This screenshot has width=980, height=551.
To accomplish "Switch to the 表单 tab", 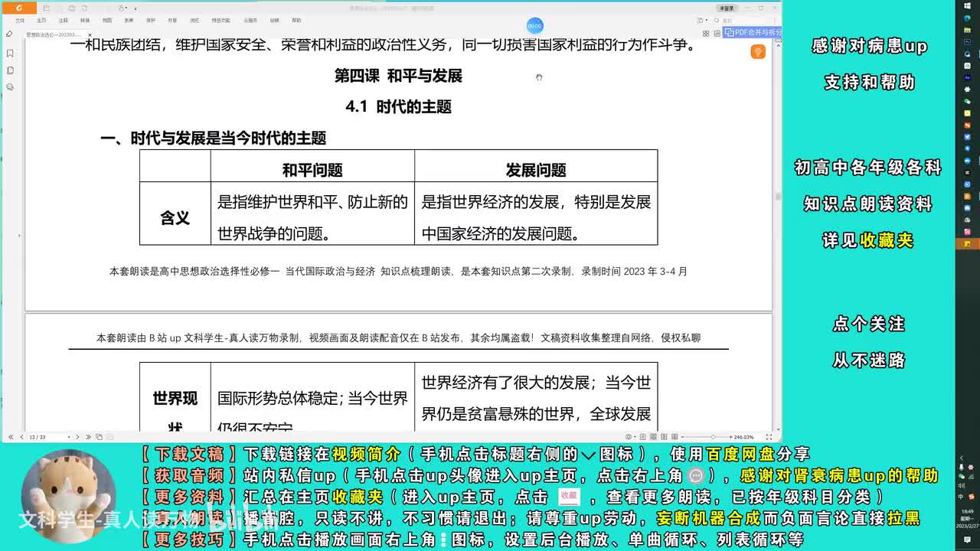I will point(129,21).
